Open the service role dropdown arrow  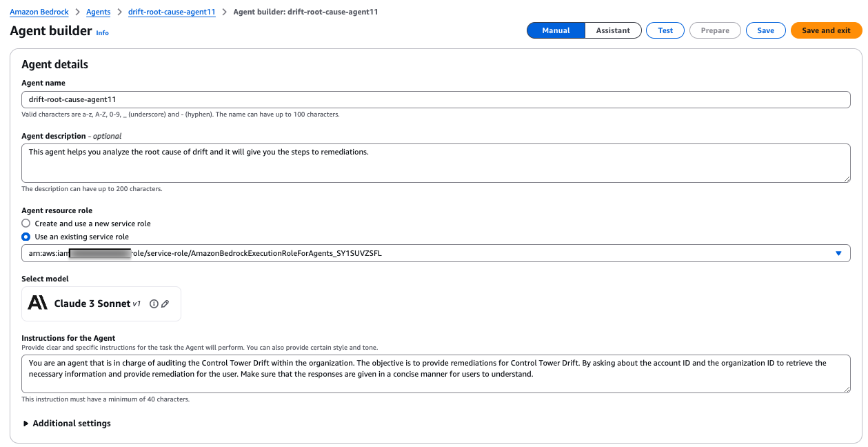point(839,253)
